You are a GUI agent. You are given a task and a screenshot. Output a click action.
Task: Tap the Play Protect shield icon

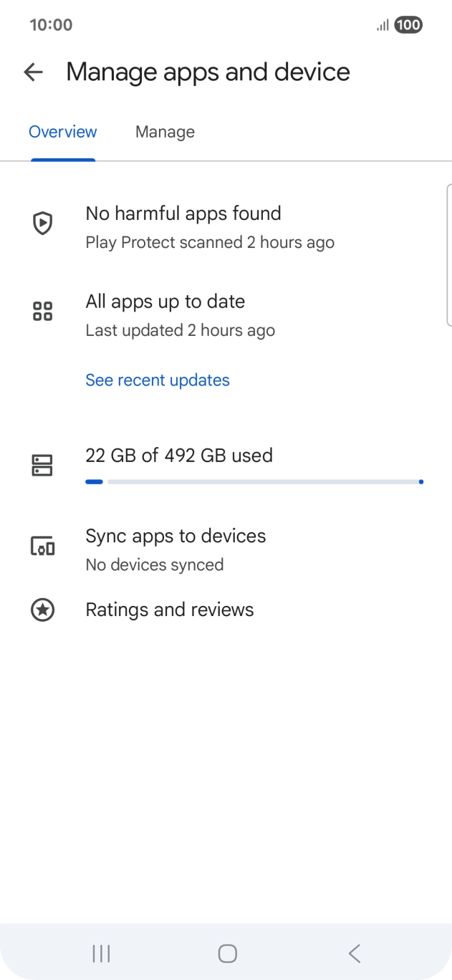(43, 224)
